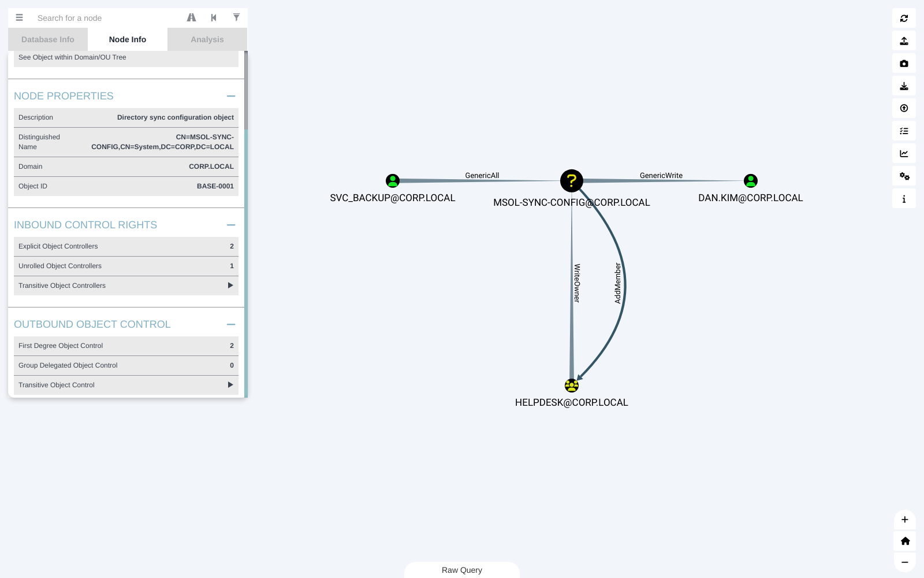The height and width of the screenshot is (578, 924).
Task: Select the SVC_BACKUP user node
Action: pos(393,181)
